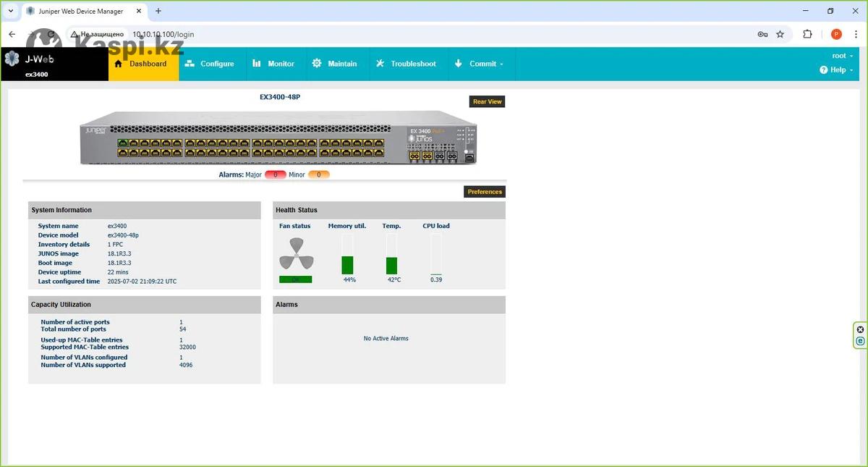Click the 'No Active Alarms' text
Screen dimensions: 868x467
(386, 339)
